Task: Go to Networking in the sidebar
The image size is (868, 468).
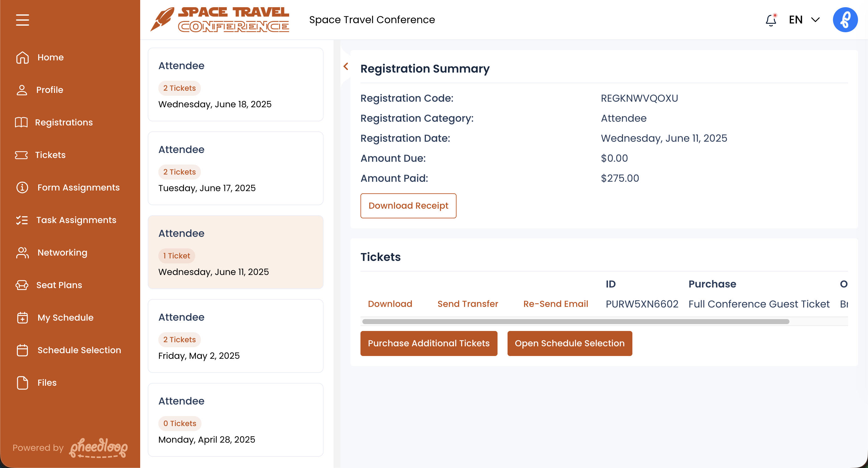Action: pos(62,253)
